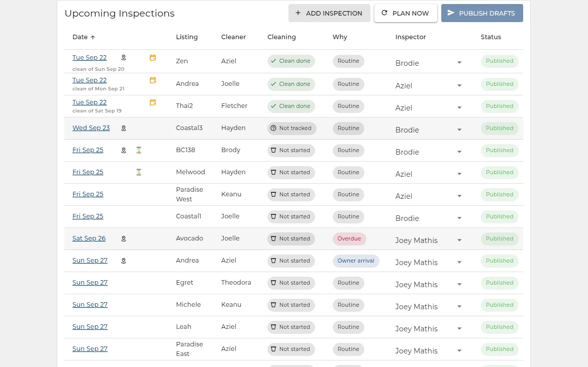Image resolution: width=588 pixels, height=367 pixels.
Task: Click the Not tracked chip for Coastal3
Action: pyautogui.click(x=292, y=128)
